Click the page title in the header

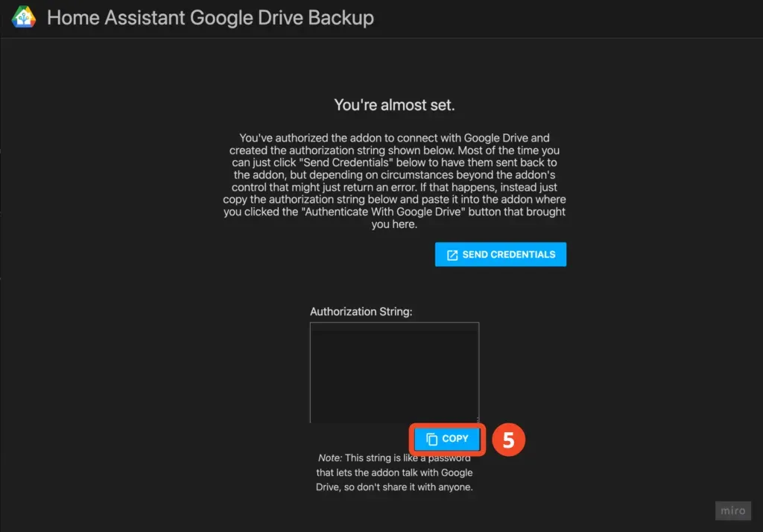[210, 17]
